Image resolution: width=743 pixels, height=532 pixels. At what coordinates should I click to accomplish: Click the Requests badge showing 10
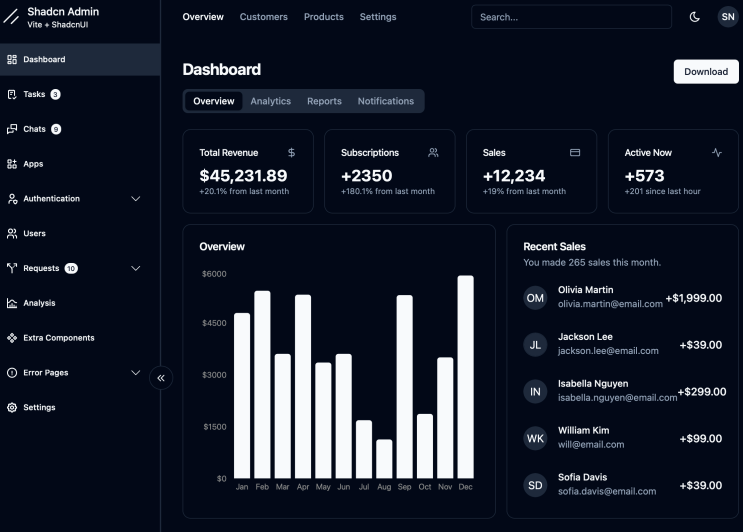71,269
